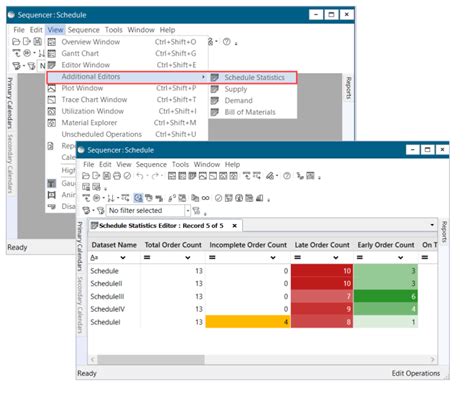Open the Sequence menu in front window
The image size is (474, 393).
click(x=151, y=164)
